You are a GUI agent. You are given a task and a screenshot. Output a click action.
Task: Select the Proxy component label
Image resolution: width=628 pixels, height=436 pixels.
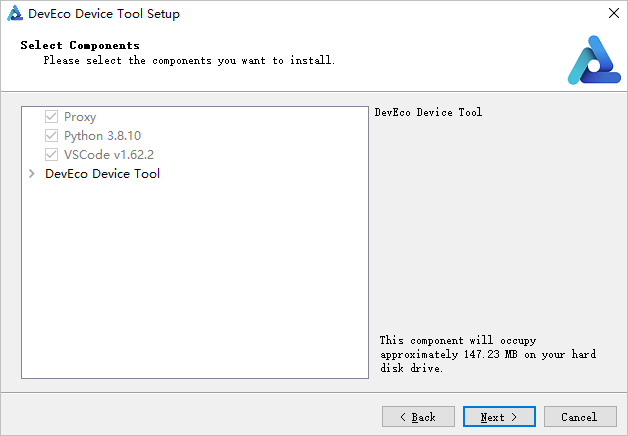[80, 117]
